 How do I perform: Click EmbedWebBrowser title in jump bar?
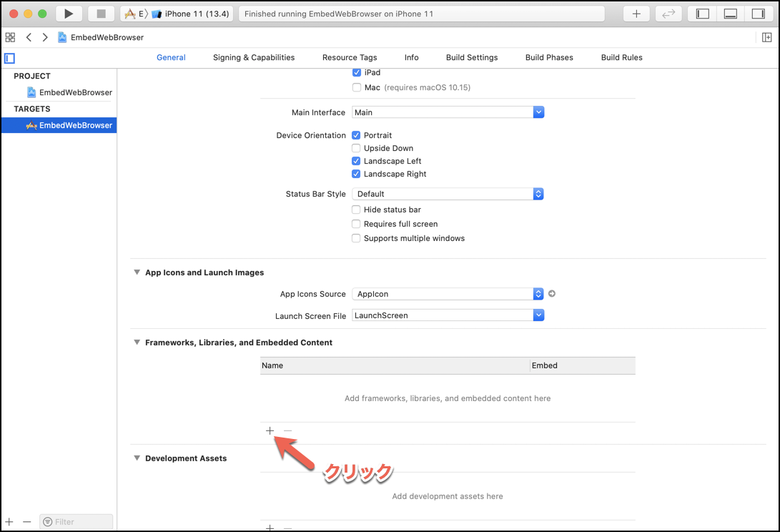[x=107, y=37]
